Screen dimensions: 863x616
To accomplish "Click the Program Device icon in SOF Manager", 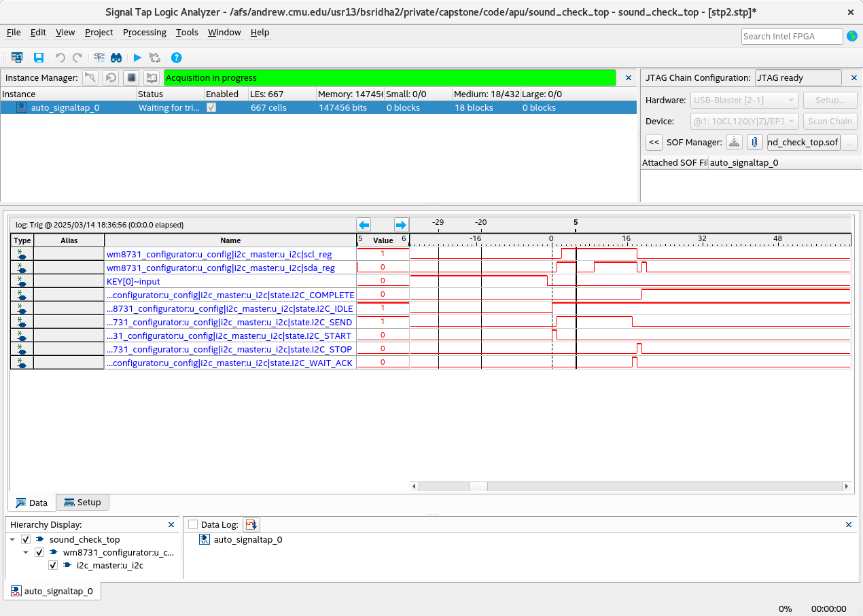I will pyautogui.click(x=734, y=142).
